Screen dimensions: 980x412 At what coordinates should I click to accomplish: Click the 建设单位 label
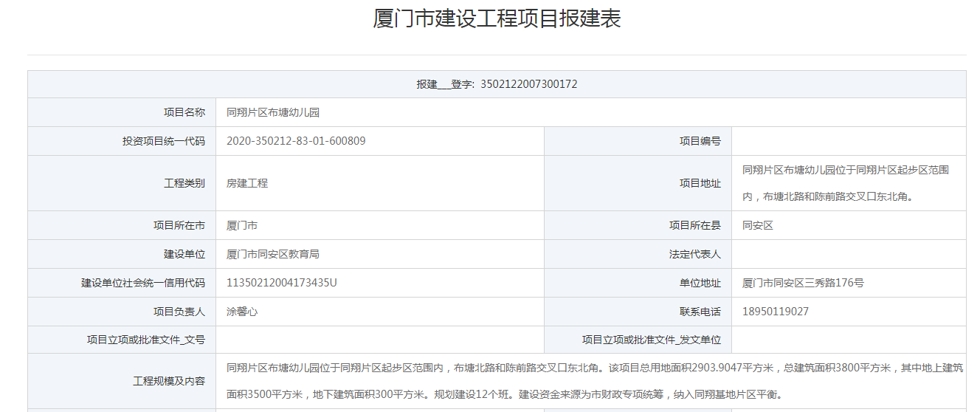pos(184,254)
